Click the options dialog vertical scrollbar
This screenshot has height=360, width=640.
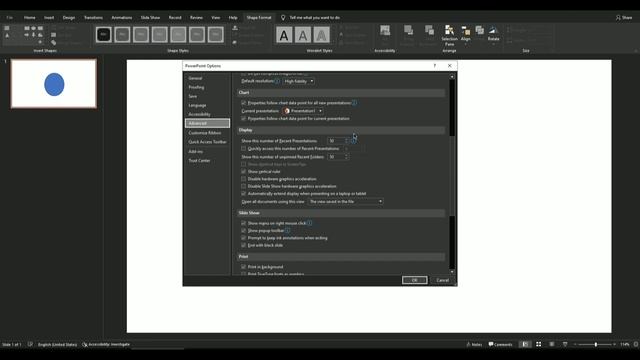tap(452, 174)
